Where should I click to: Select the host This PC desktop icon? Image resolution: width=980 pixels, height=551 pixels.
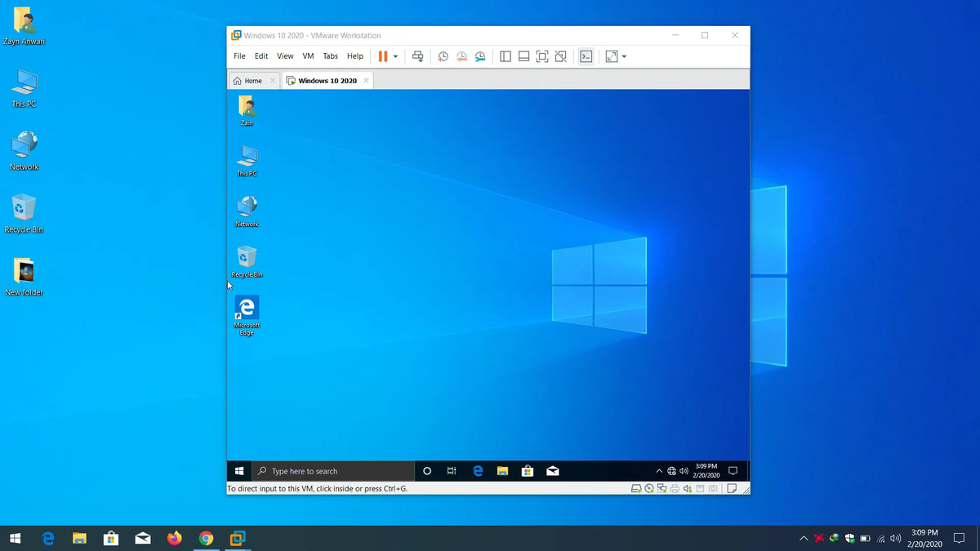tap(24, 88)
